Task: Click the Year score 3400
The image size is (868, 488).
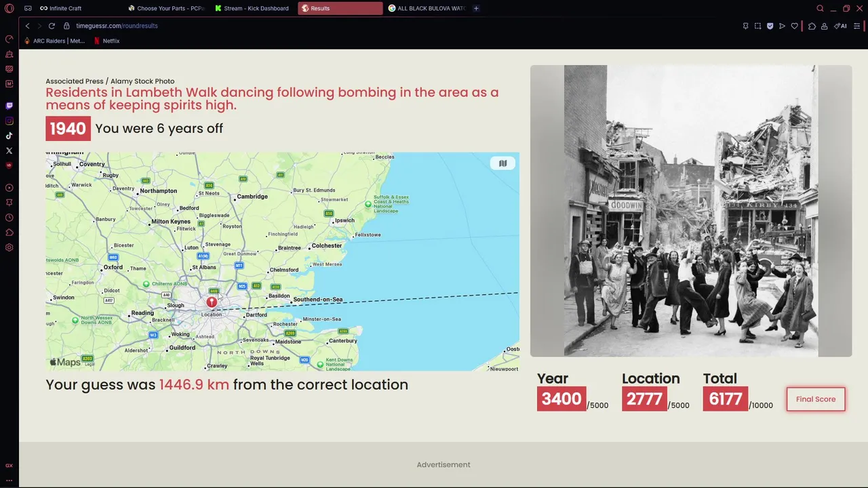Action: [561, 399]
